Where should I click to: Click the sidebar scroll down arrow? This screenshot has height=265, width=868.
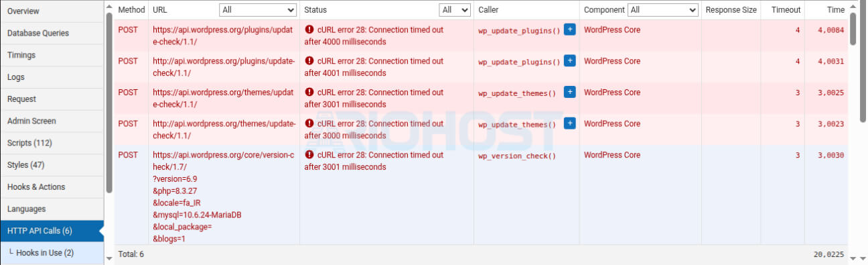tap(109, 258)
